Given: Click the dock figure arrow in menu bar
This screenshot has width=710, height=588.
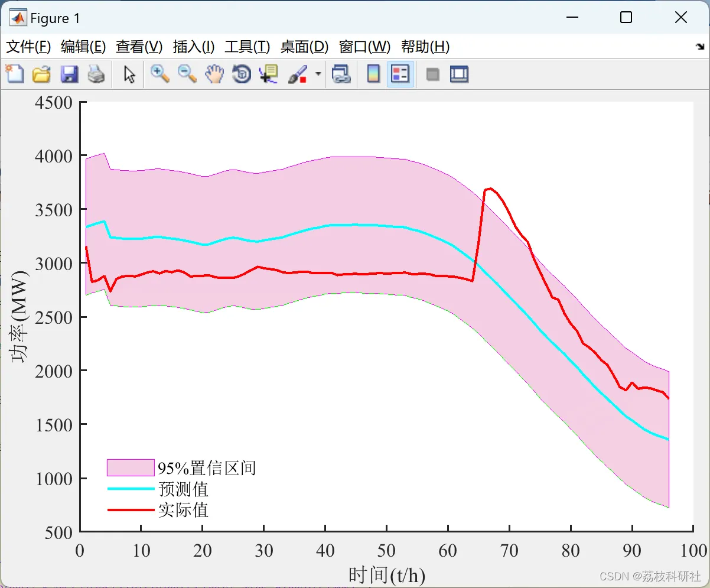Looking at the screenshot, I should click(699, 47).
